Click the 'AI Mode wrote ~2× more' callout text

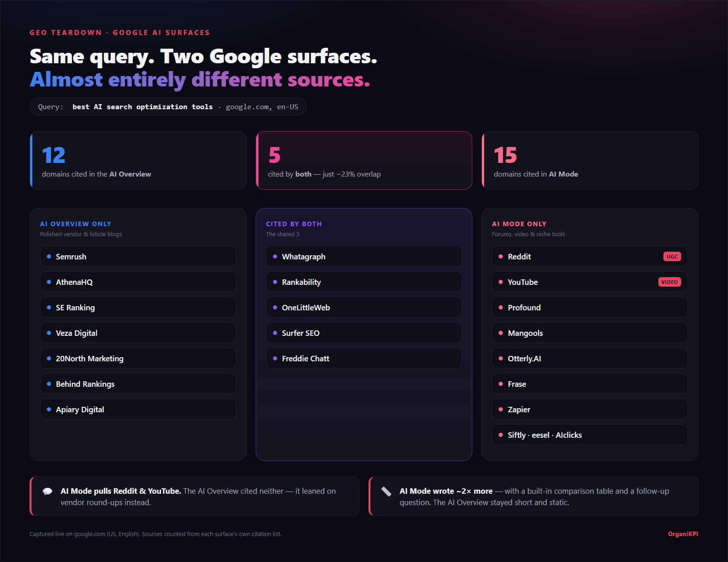coord(535,496)
